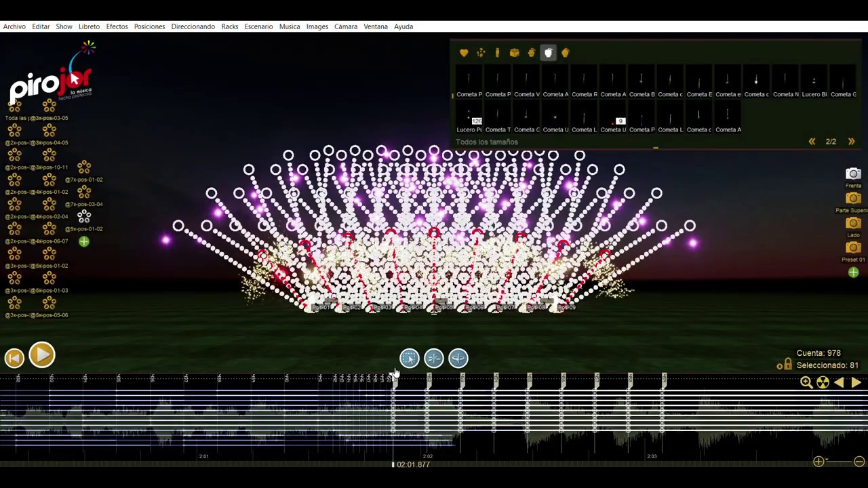The width and height of the screenshot is (868, 488).
Task: Click the favorites heart icon in effects panel
Action: (x=464, y=53)
